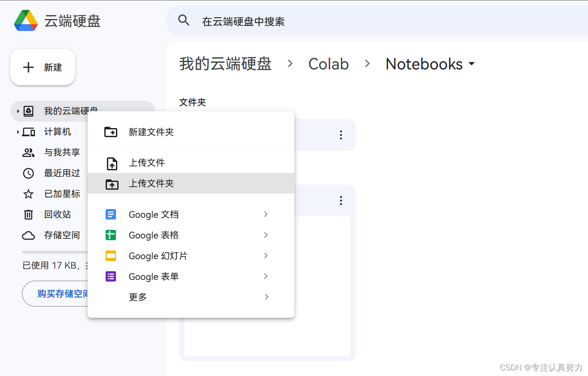This screenshot has height=376, width=588.
Task: Go to 我的云端硬盘 in the breadcrumb
Action: (x=225, y=64)
